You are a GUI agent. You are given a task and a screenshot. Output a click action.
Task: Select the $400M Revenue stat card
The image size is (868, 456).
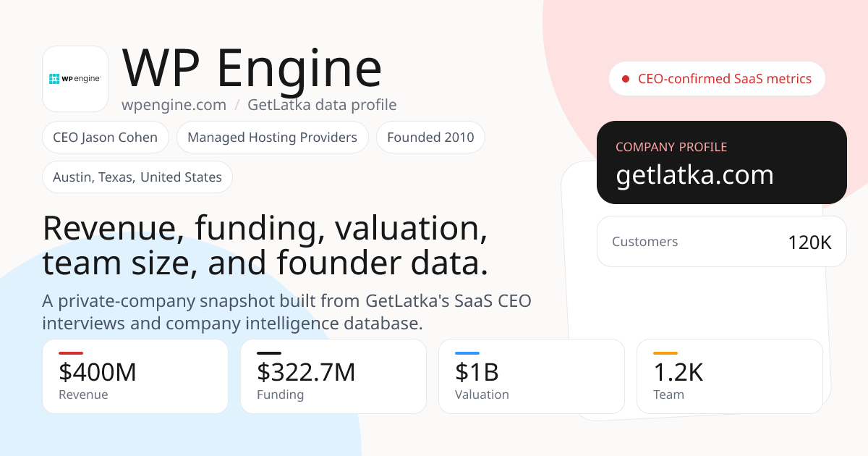[x=135, y=376]
